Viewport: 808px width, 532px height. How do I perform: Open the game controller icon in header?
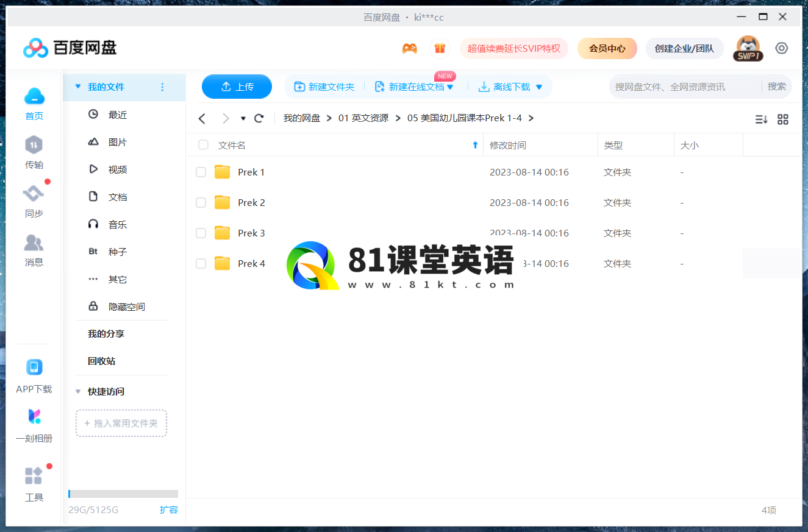pos(409,48)
